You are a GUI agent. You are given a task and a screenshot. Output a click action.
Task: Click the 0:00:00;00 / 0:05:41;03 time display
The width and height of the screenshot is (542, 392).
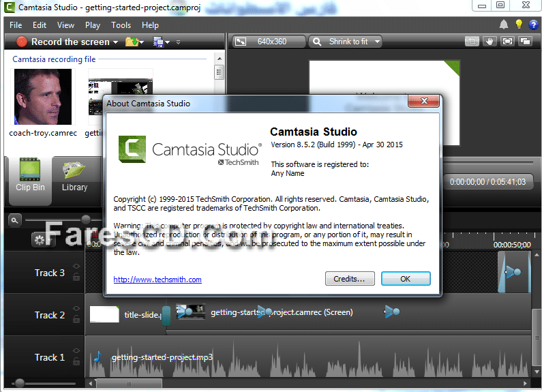pos(487,182)
